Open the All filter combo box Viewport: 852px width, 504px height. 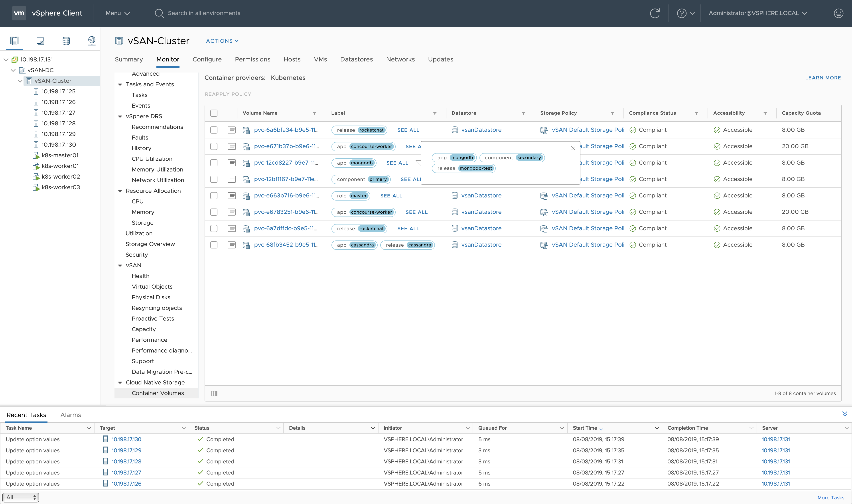point(21,498)
